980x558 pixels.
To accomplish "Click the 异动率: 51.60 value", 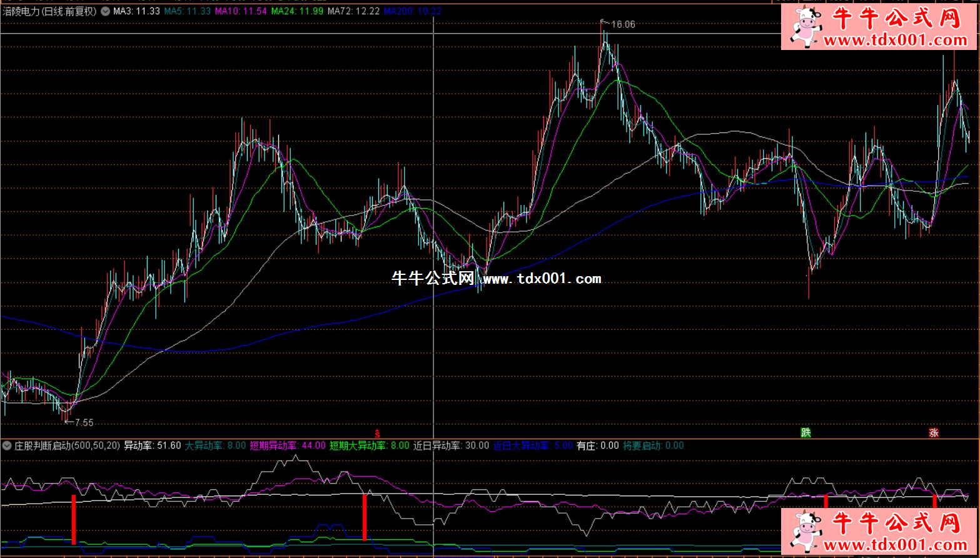I will coord(153,446).
